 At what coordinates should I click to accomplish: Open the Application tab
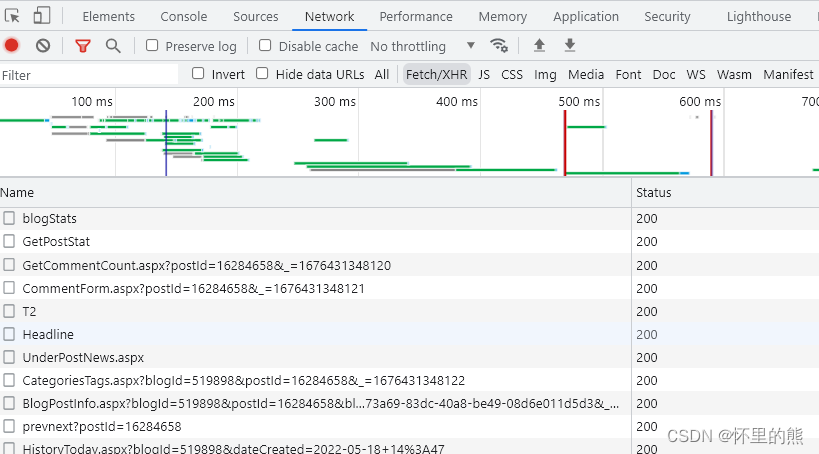586,17
